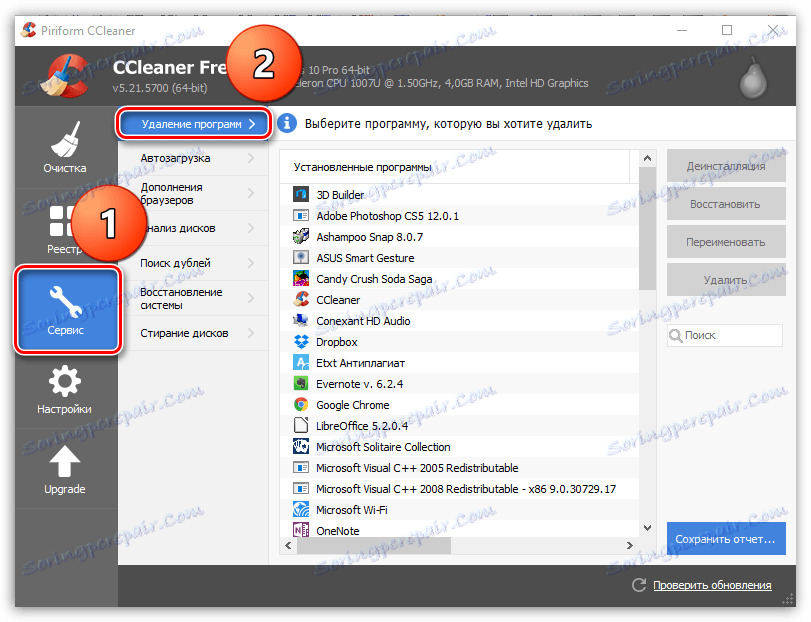
Task: Select the OneNote entry text
Action: coord(337,530)
